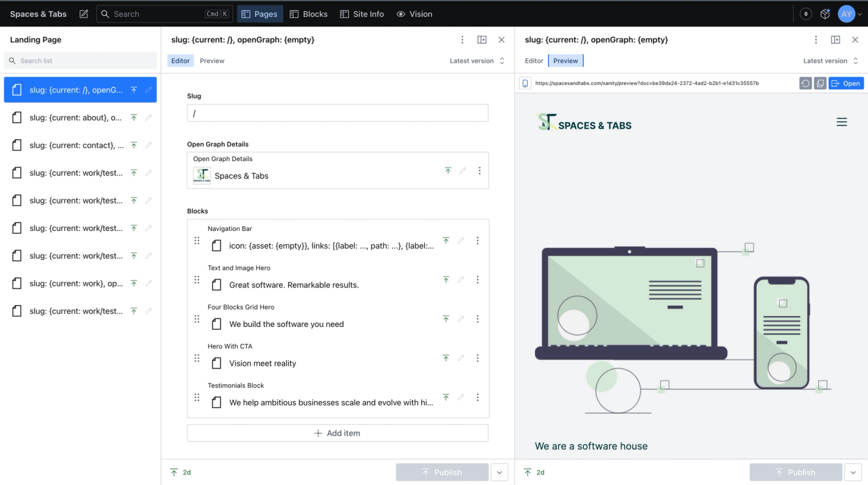Toggle the mobile device icon in the preview bar
Viewport: 868px width, 485px height.
[524, 83]
